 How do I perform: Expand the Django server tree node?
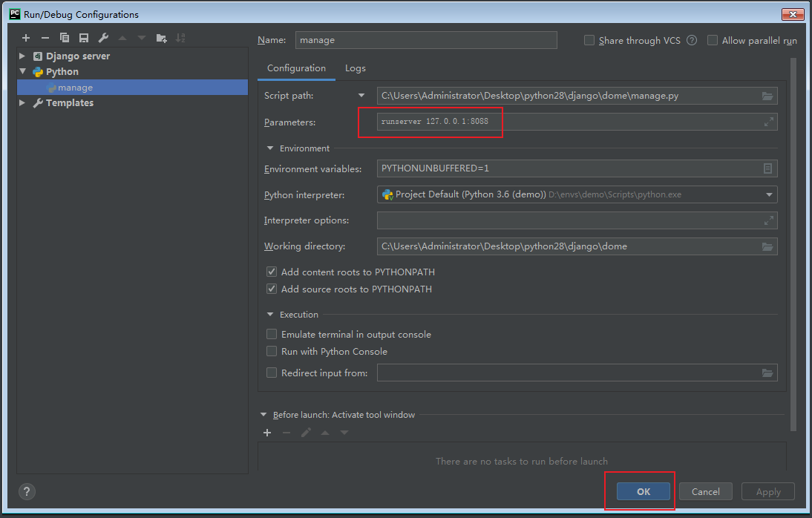(x=22, y=56)
